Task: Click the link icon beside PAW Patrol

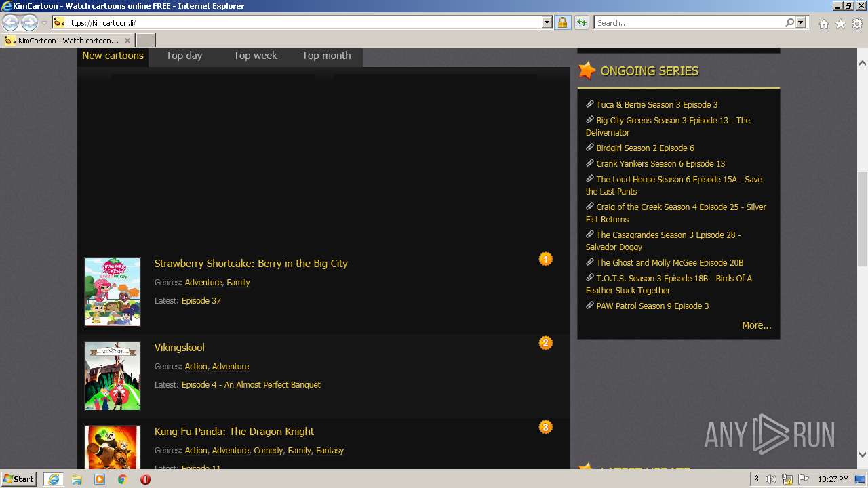Action: click(590, 306)
